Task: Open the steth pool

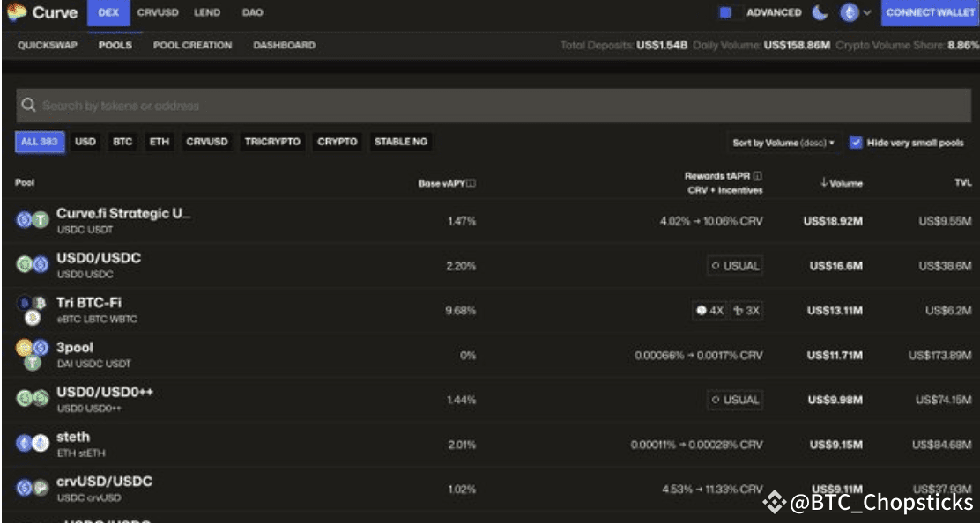Action: [73, 437]
